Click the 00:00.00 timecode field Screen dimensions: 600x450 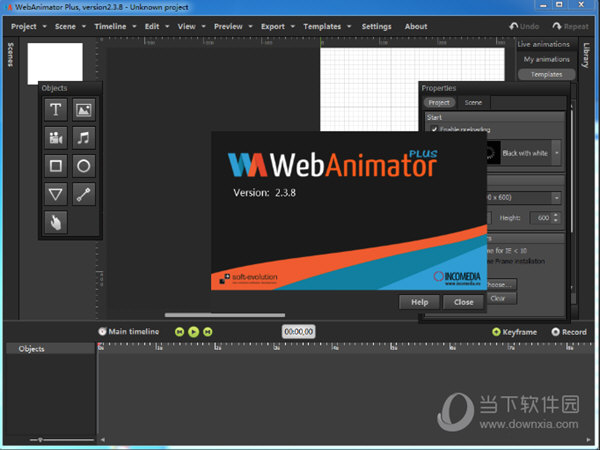pos(298,331)
